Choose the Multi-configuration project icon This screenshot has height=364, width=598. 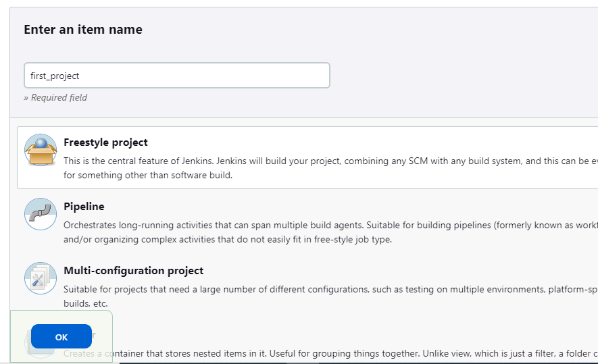click(x=41, y=278)
